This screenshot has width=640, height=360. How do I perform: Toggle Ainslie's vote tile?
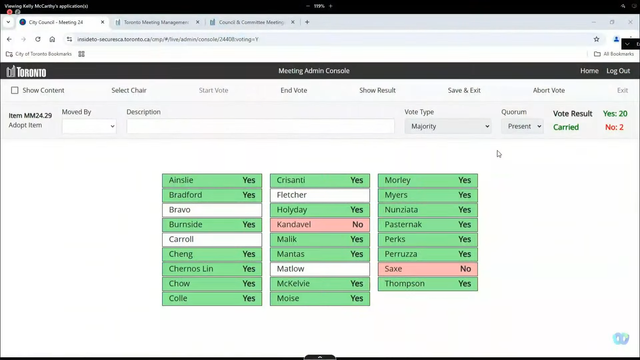pyautogui.click(x=212, y=180)
